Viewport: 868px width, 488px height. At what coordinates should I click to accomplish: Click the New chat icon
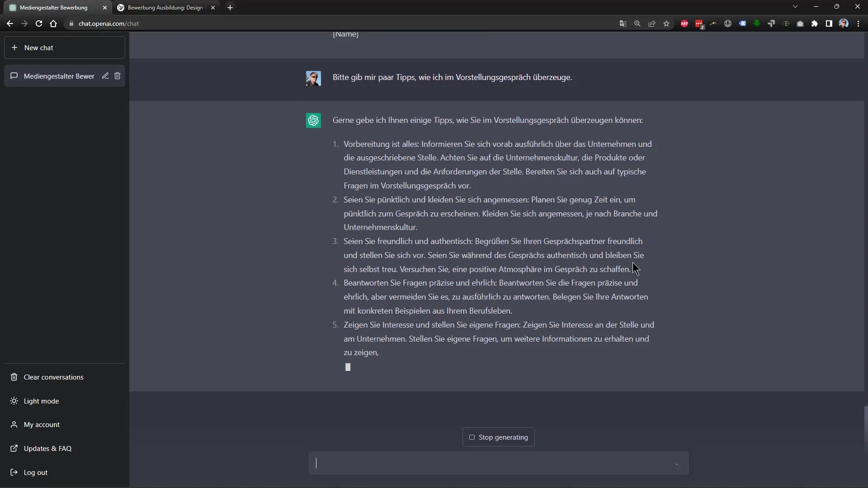pos(15,47)
